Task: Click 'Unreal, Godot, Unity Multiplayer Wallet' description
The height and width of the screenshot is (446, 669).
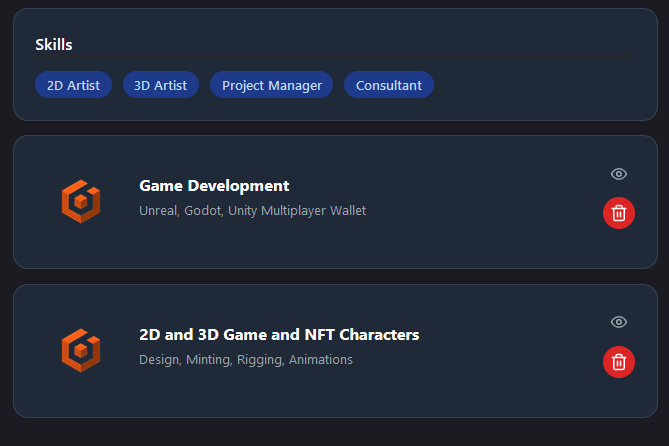Action: (253, 210)
